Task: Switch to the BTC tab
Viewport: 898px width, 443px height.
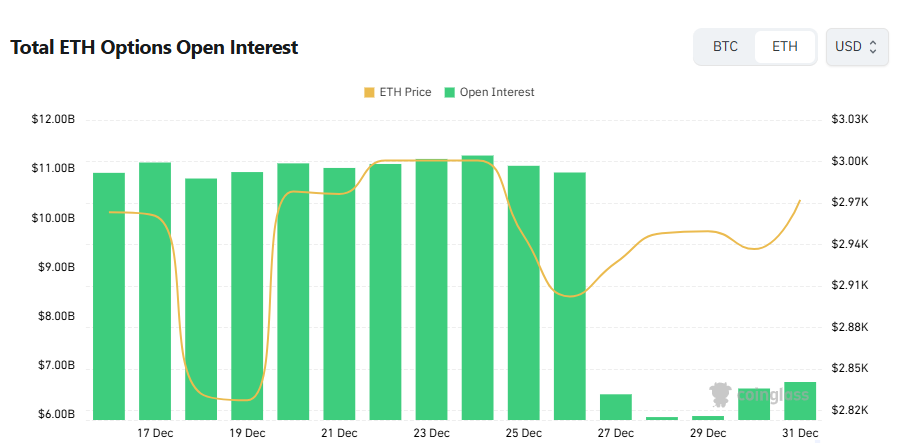Action: click(x=725, y=47)
